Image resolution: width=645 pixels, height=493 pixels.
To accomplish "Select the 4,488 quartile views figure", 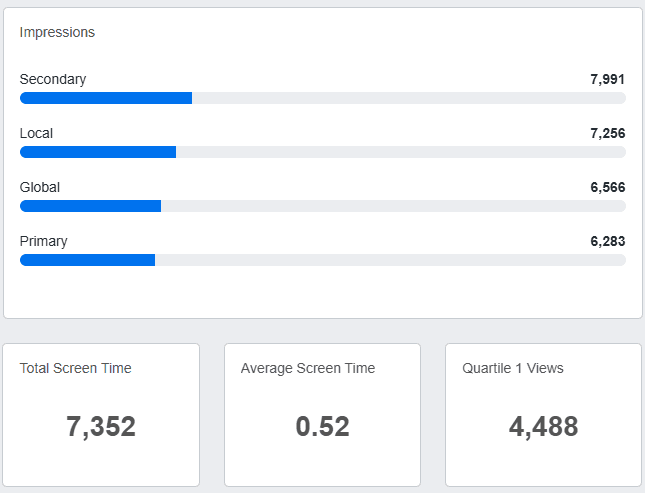I will (543, 427).
